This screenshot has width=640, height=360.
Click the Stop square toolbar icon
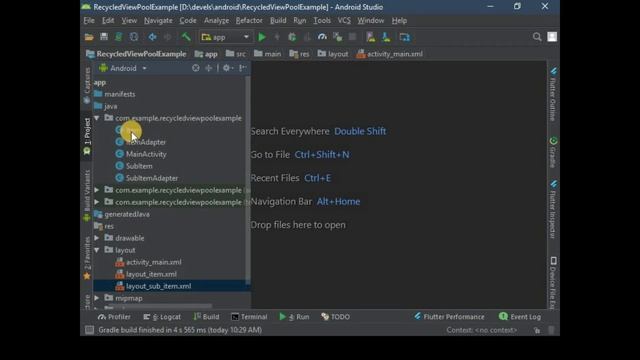(352, 37)
